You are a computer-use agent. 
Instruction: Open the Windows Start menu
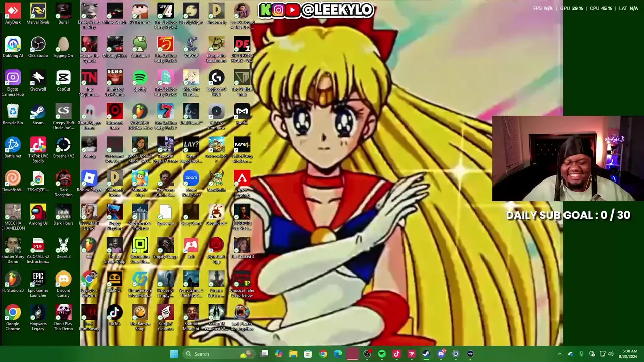pyautogui.click(x=174, y=354)
